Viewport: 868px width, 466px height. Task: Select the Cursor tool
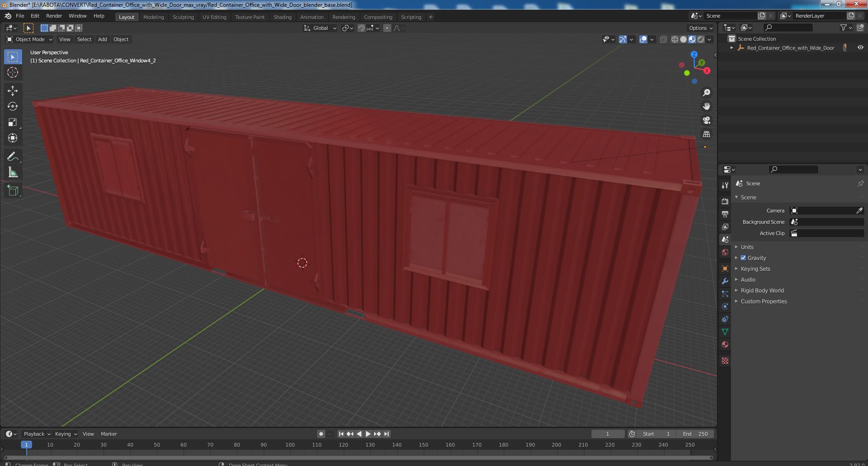pos(13,72)
